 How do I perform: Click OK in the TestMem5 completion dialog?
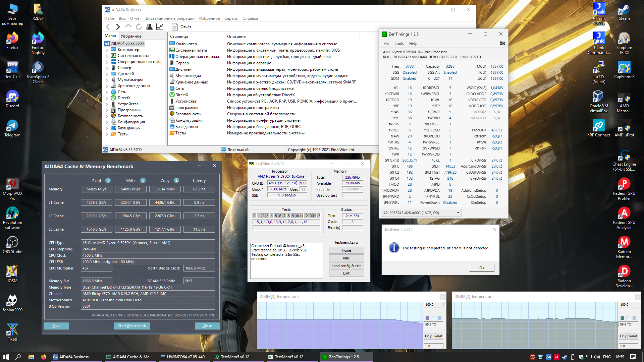(x=482, y=268)
